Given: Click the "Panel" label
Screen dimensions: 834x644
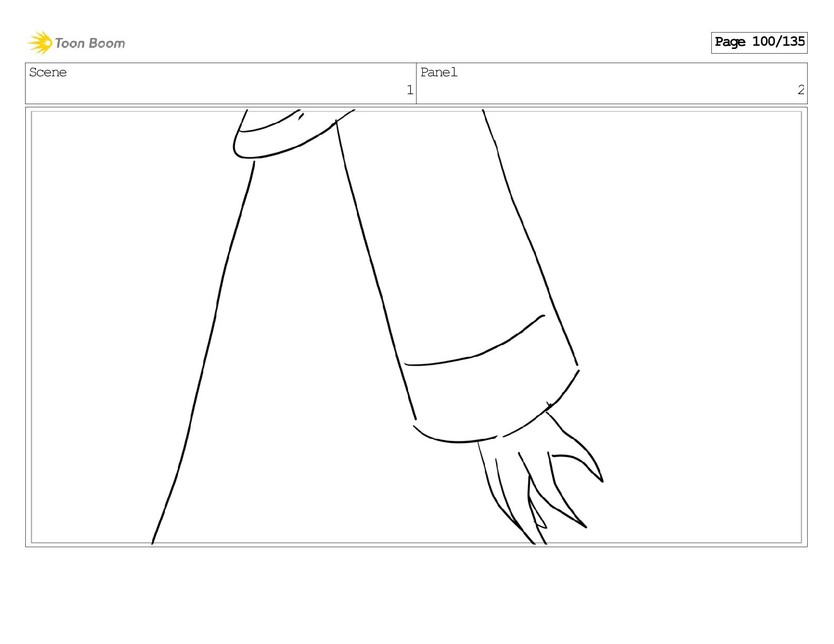Looking at the screenshot, I should (x=439, y=73).
